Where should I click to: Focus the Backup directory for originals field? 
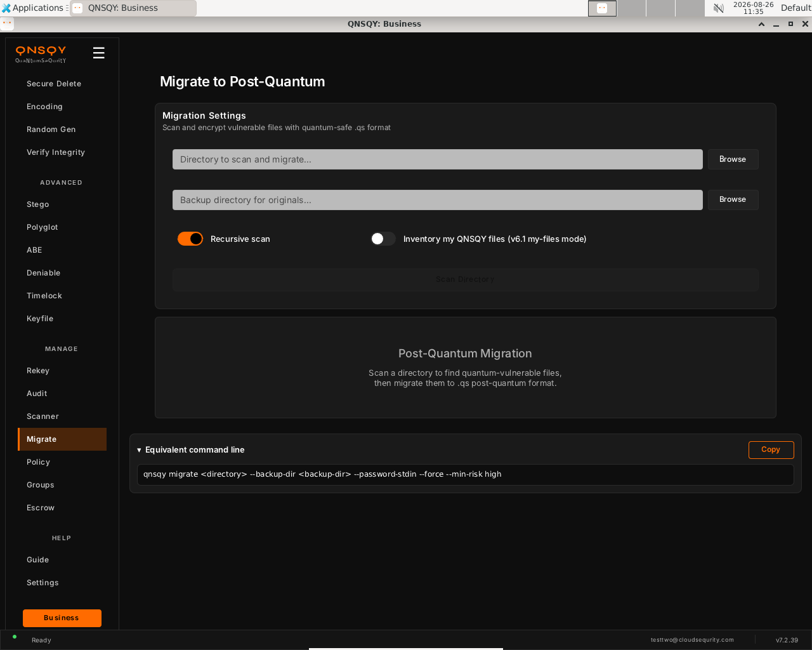click(438, 200)
